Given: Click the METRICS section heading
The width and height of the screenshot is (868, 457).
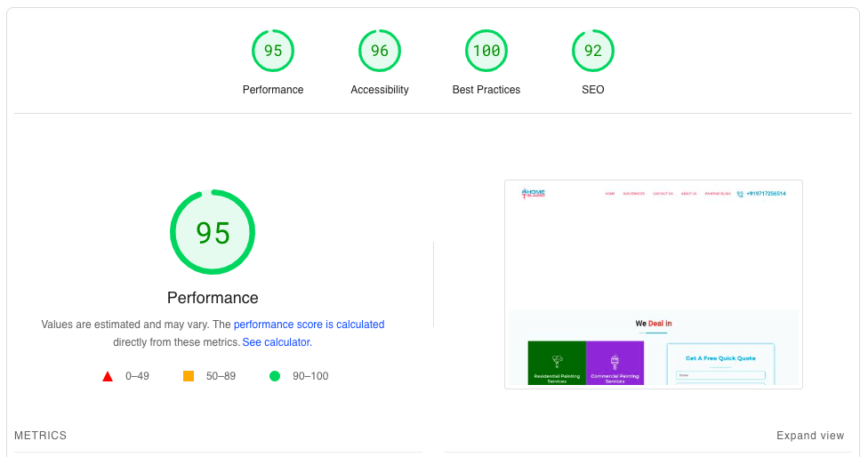Looking at the screenshot, I should [x=40, y=436].
